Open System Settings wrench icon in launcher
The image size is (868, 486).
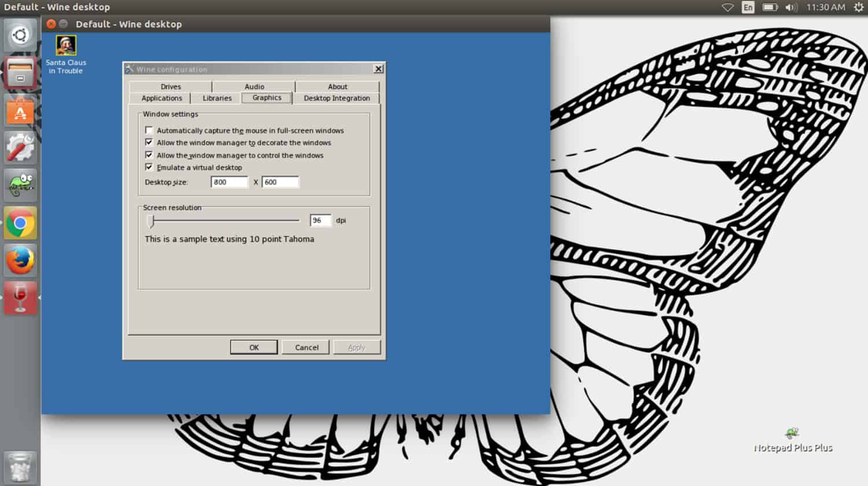[x=20, y=148]
